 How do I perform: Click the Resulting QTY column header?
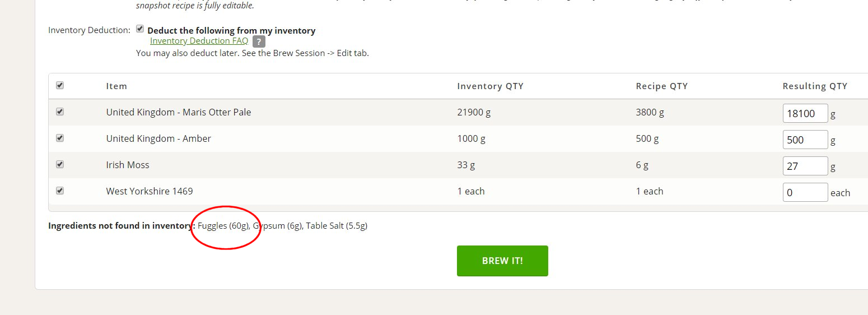(x=815, y=86)
